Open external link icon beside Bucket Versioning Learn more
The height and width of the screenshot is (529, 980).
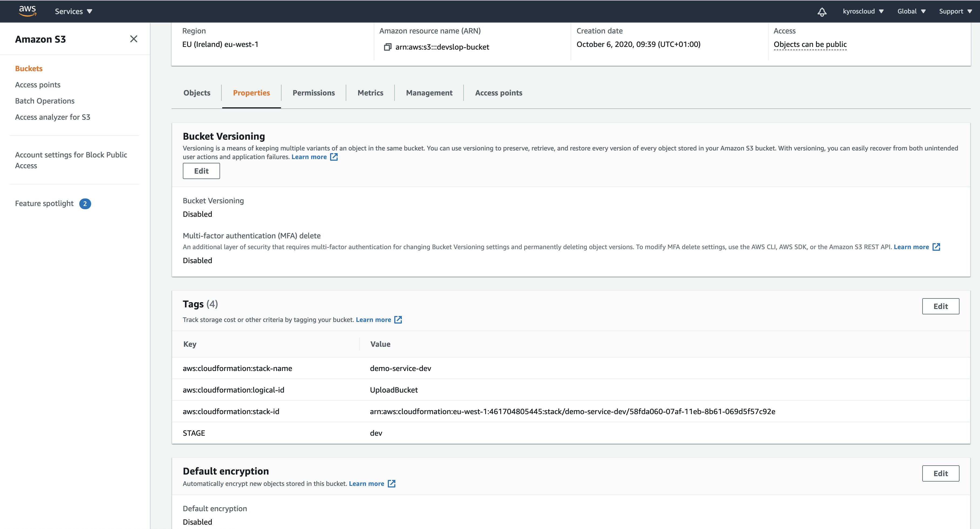pyautogui.click(x=334, y=157)
